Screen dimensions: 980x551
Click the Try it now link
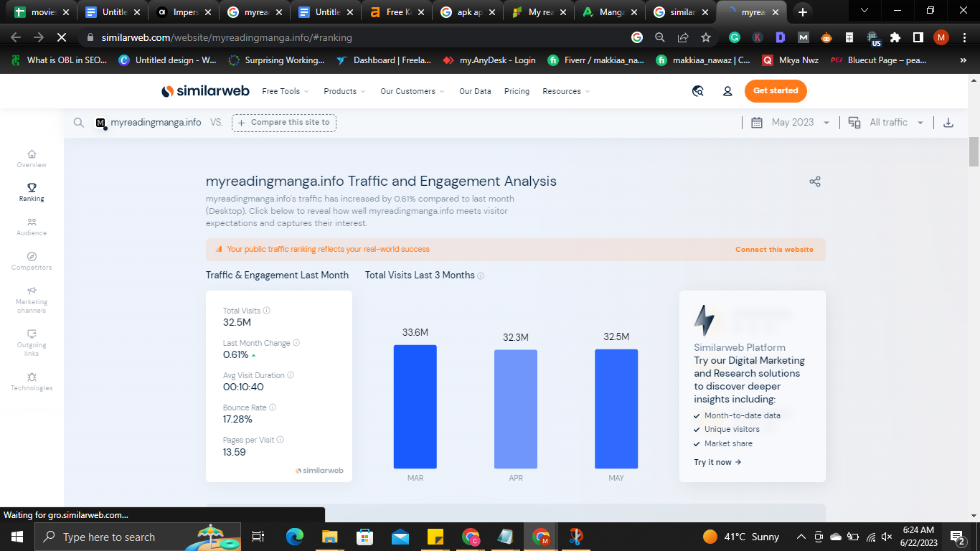717,462
